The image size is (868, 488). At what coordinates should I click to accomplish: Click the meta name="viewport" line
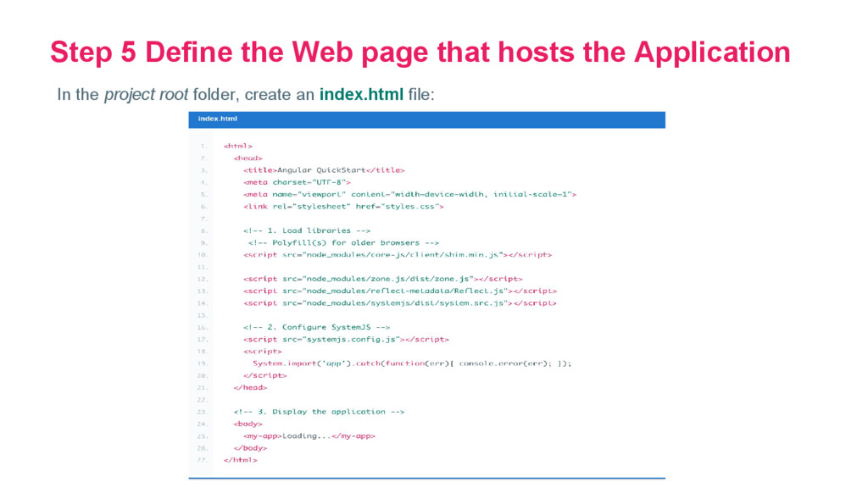tap(409, 194)
